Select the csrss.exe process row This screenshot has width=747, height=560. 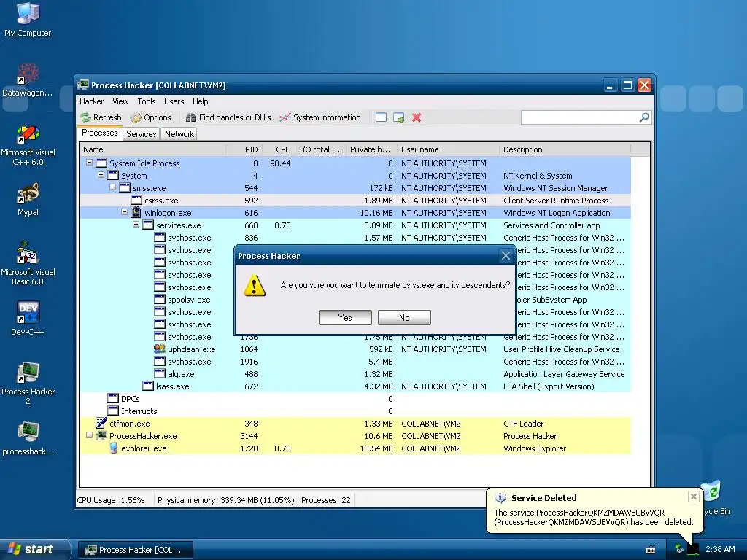pyautogui.click(x=355, y=201)
